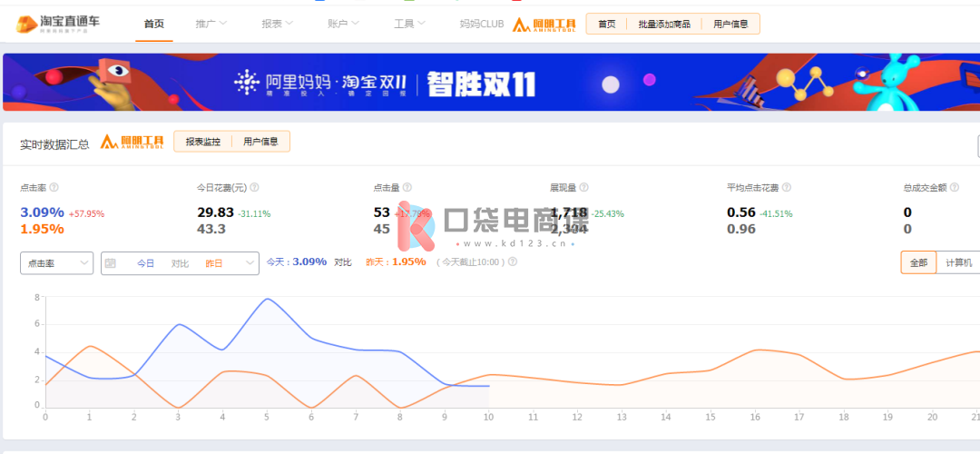Click 用户信息 button in top toolbar
Image resolution: width=980 pixels, height=454 pixels.
(x=730, y=25)
